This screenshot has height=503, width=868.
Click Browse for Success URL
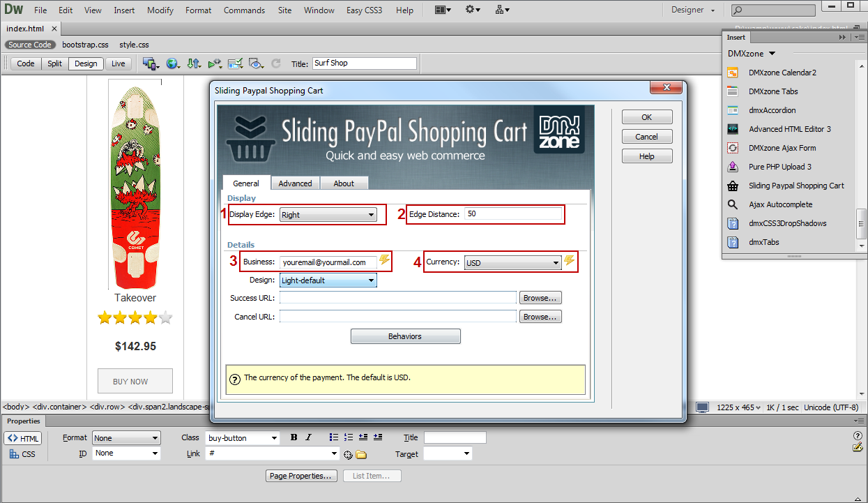pos(540,298)
